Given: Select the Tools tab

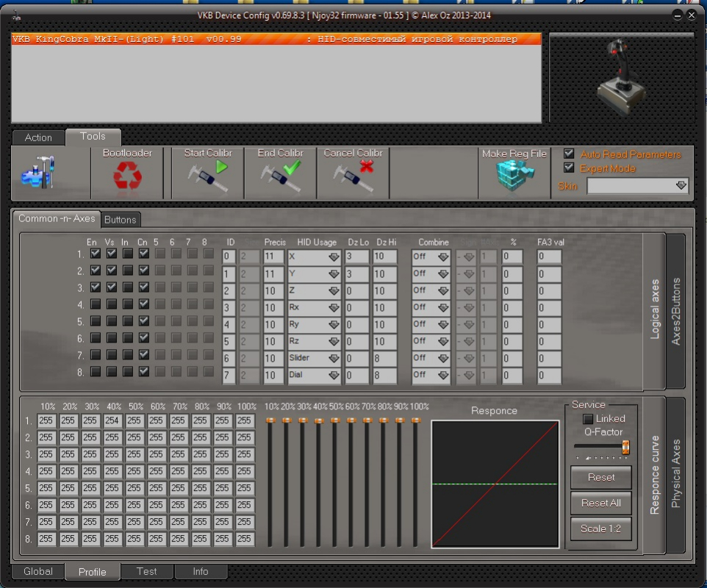Looking at the screenshot, I should point(93,136).
